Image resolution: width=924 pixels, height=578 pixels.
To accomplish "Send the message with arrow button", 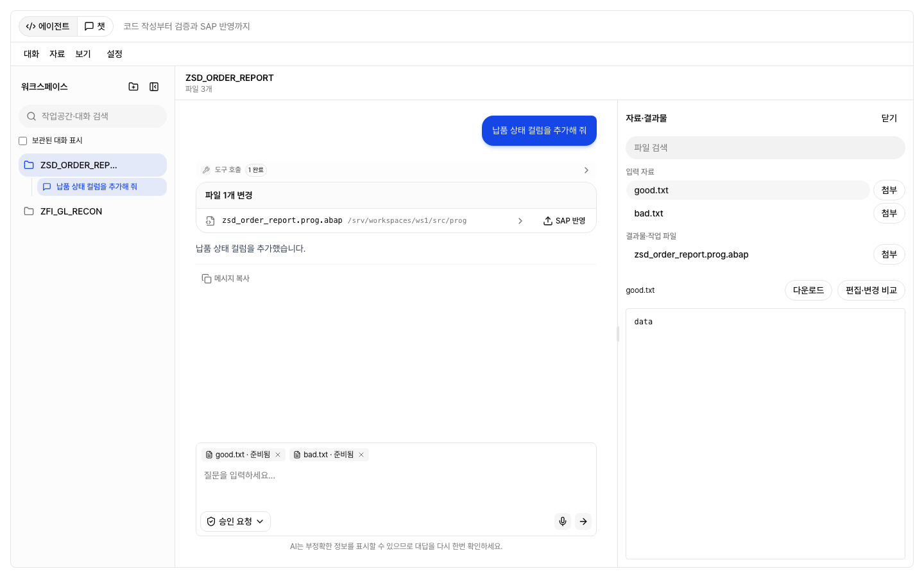I will [583, 521].
